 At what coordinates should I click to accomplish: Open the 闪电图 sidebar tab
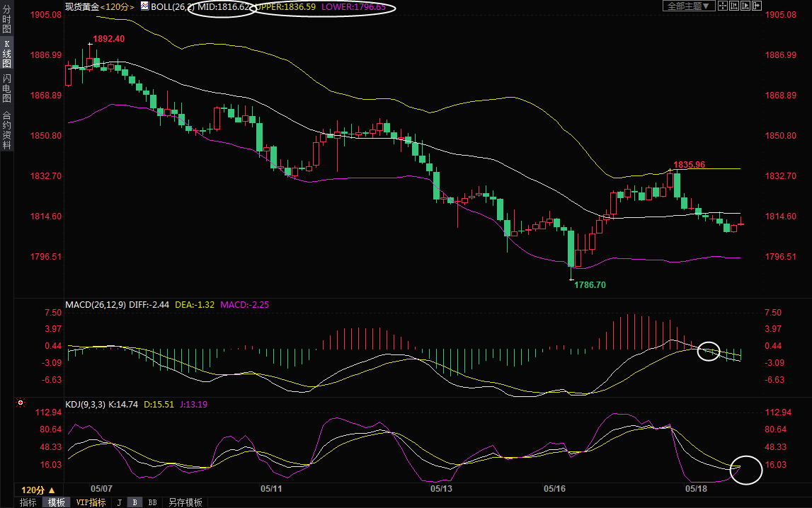pos(6,88)
